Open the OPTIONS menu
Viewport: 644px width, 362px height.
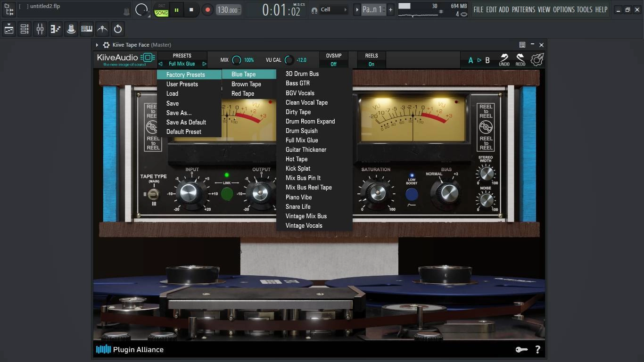point(564,9)
